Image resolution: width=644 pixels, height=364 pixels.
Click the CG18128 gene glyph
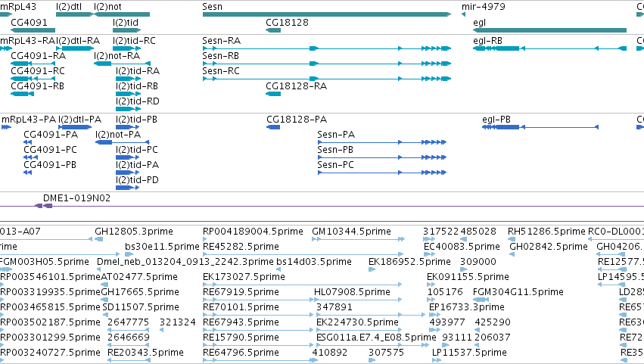click(273, 30)
